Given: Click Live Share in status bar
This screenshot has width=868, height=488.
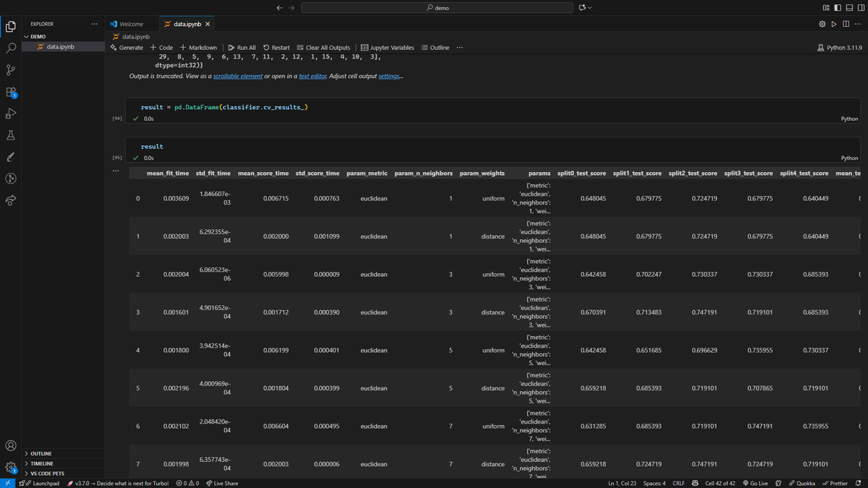Looking at the screenshot, I should [222, 483].
